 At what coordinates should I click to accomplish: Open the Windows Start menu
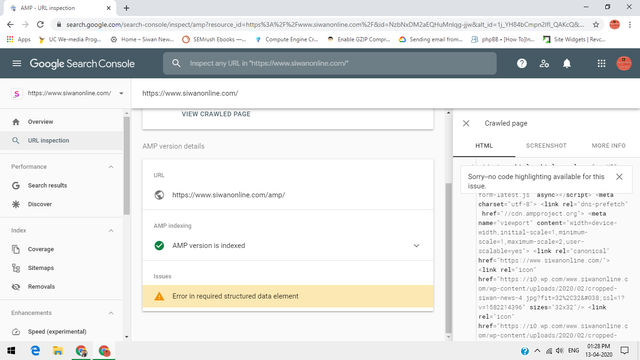tap(11, 351)
